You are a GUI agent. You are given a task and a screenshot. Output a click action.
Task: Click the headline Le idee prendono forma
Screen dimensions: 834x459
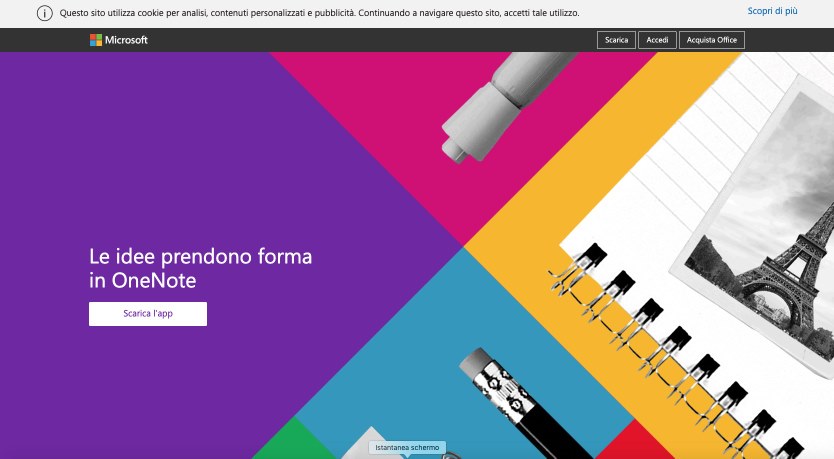tap(201, 256)
